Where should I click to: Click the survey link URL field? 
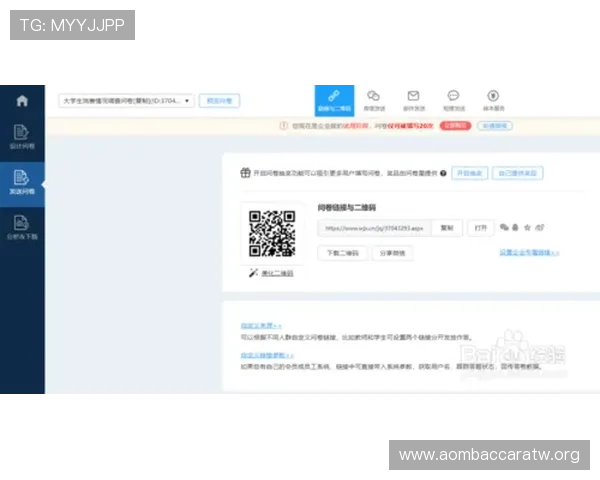coord(374,228)
